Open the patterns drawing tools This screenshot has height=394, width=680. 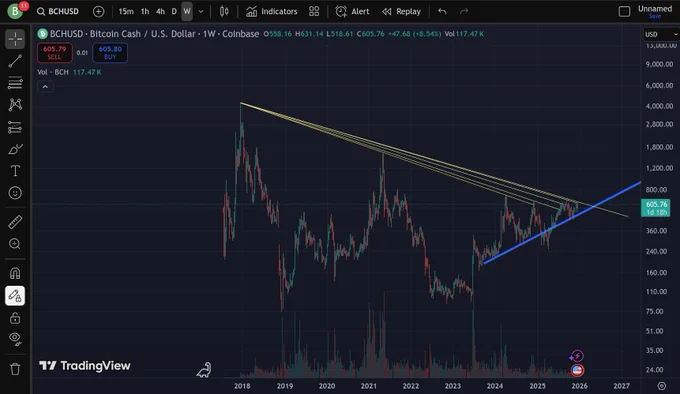(15, 104)
